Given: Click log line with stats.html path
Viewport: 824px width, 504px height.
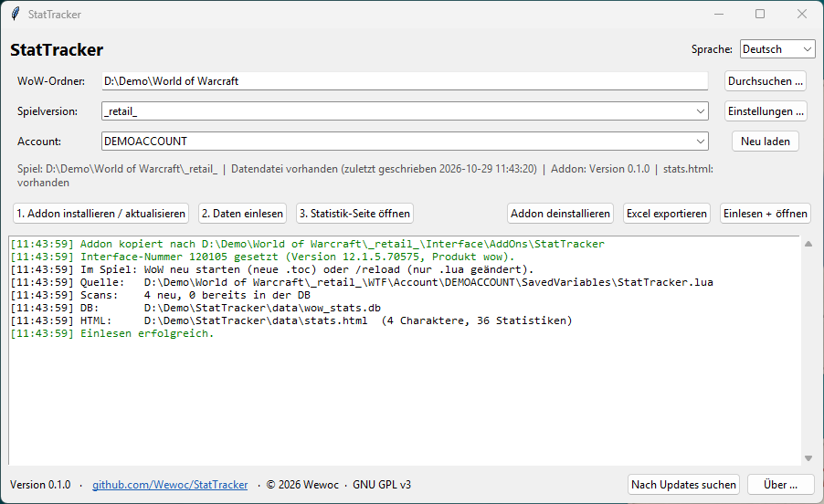Looking at the screenshot, I should pos(291,320).
